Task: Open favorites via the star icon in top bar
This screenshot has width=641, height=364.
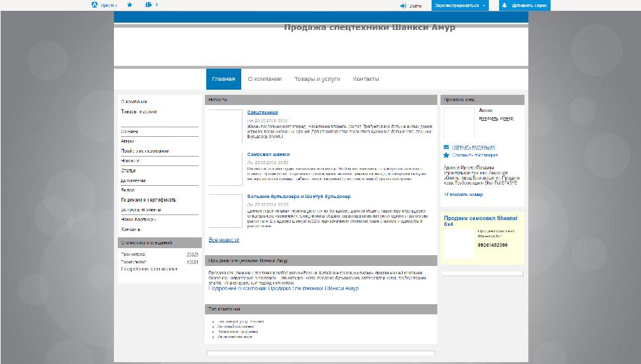Action: (x=130, y=5)
